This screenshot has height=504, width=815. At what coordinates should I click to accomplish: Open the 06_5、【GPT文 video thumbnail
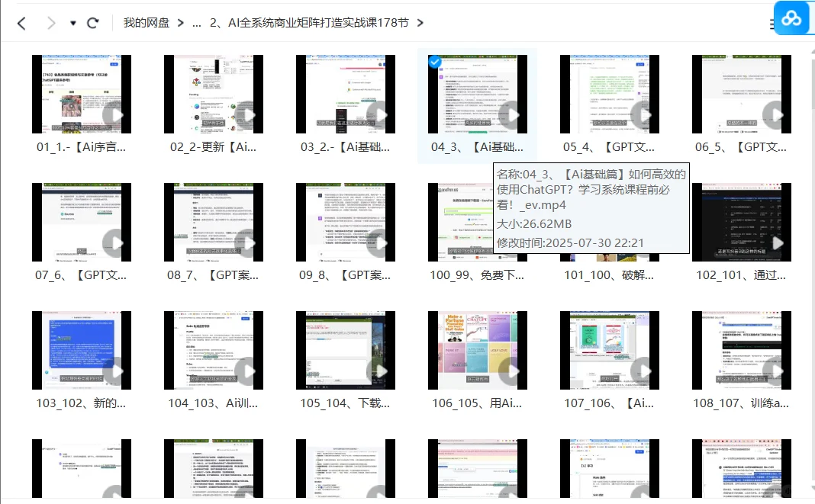click(742, 94)
